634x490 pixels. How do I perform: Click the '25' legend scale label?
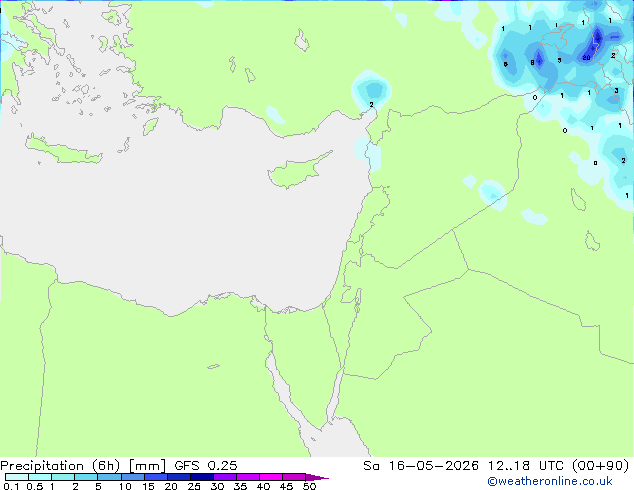[x=194, y=486]
